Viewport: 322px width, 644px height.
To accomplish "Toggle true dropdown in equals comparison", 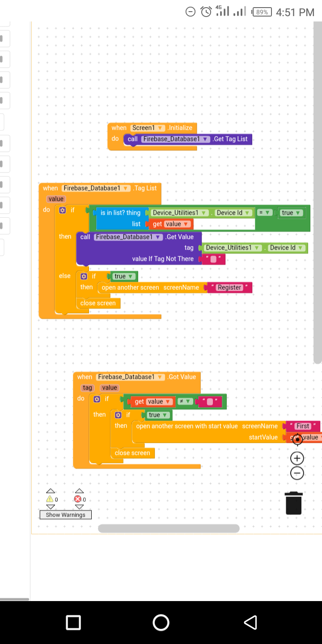I will [291, 213].
